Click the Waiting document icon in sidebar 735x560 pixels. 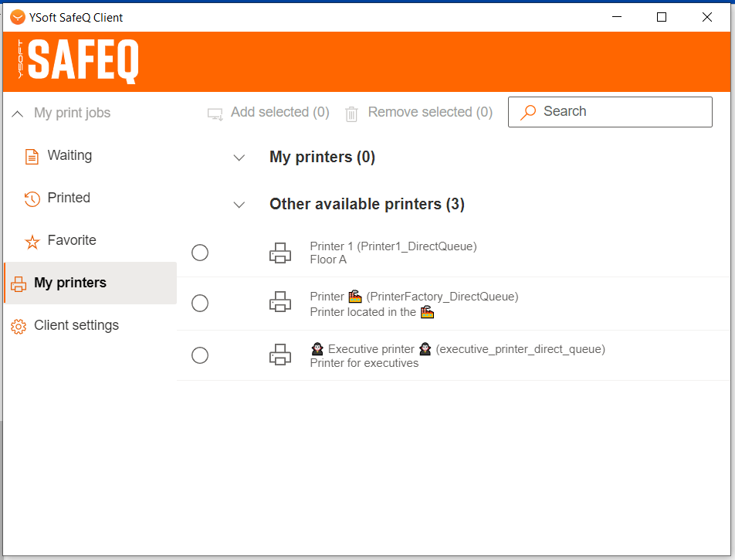(x=32, y=157)
